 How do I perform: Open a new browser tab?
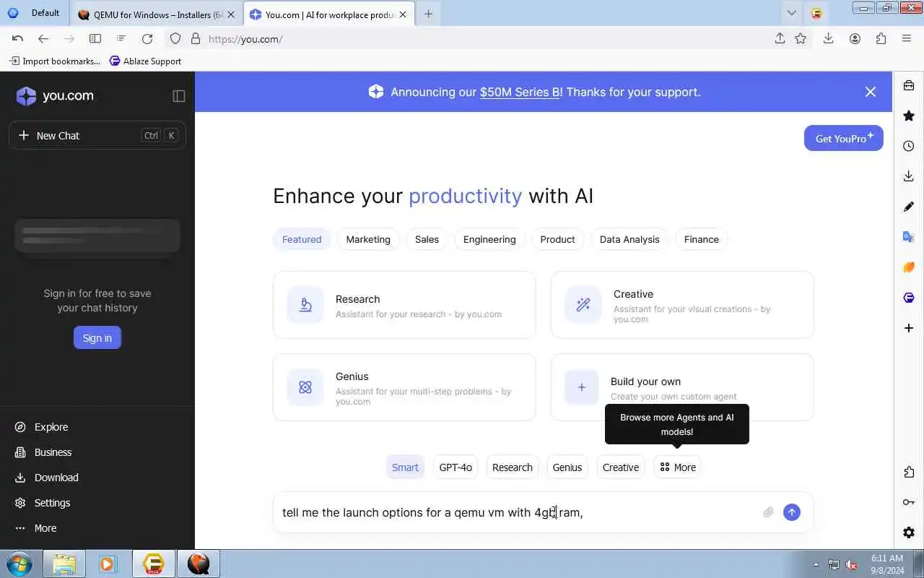tap(428, 14)
